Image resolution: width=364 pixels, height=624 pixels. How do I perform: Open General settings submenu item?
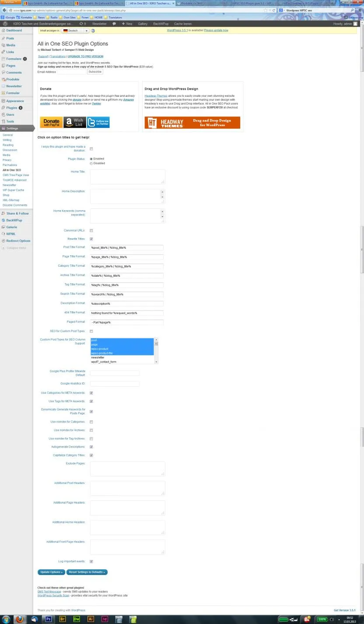coord(8,135)
